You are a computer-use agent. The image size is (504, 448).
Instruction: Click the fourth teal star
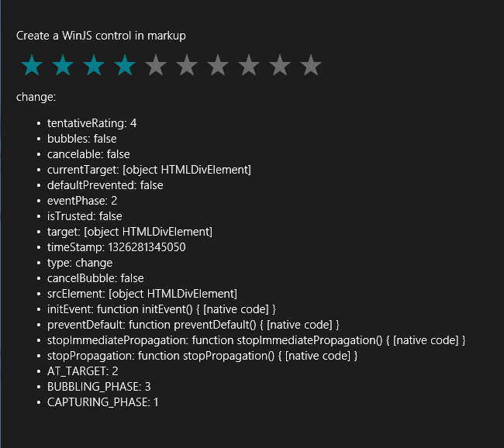pyautogui.click(x=125, y=66)
